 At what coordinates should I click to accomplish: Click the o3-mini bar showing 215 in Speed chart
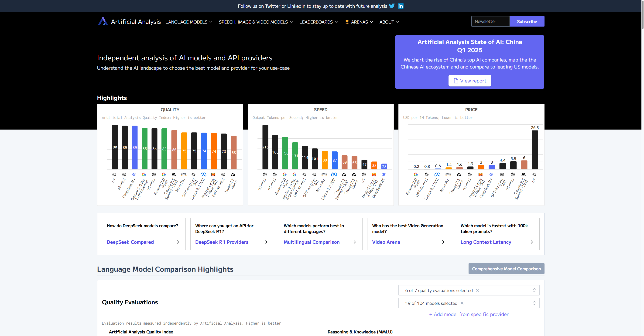pyautogui.click(x=265, y=147)
